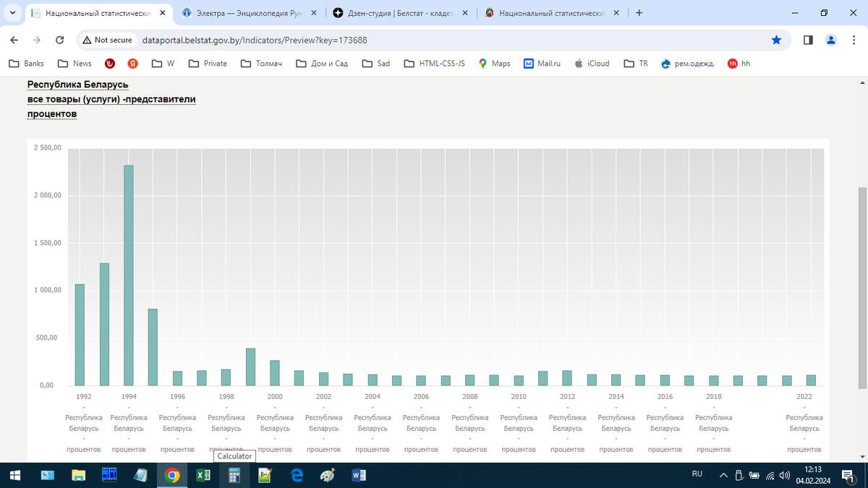
Task: Open the Дом и Сад bookmark folder
Action: (x=322, y=64)
